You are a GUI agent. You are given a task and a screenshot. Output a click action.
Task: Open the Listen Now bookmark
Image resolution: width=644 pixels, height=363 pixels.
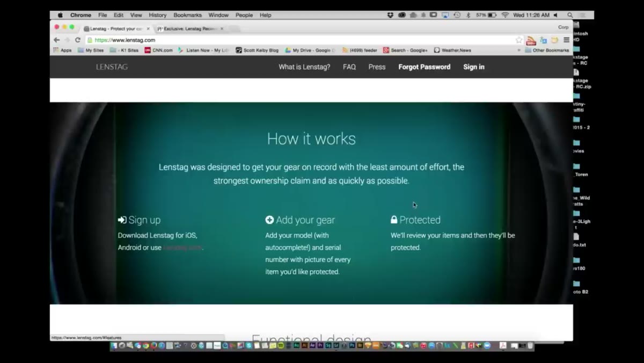203,50
